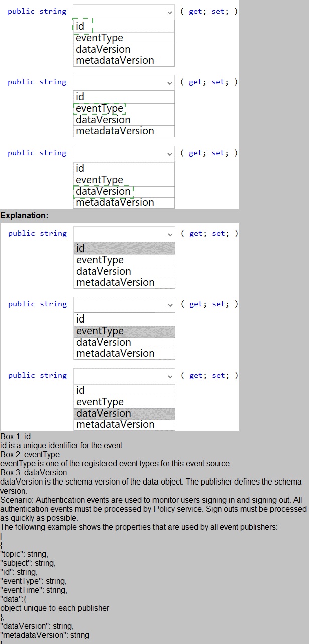The image size is (309, 644).
Task: Select id in the last list of the page
Action: [x=81, y=390]
